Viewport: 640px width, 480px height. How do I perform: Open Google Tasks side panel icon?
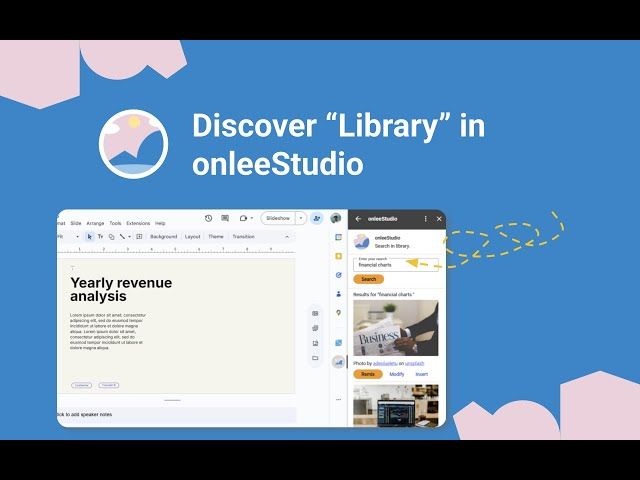[x=338, y=275]
